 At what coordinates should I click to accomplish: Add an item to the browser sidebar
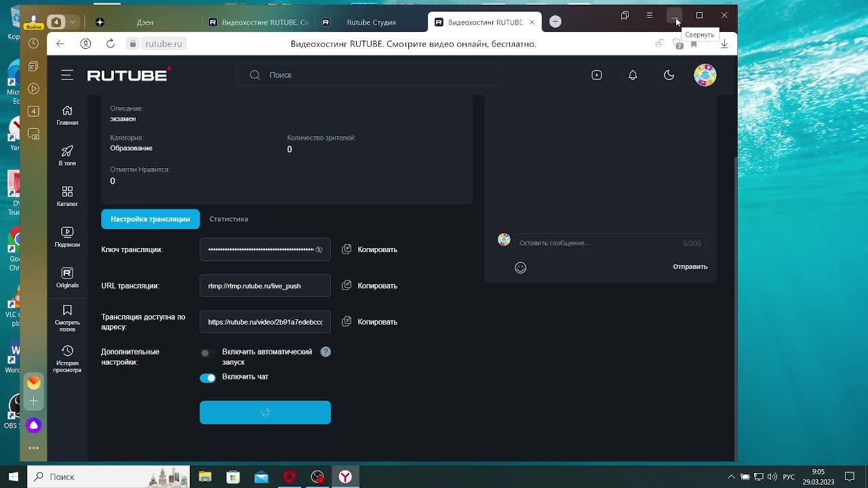tap(33, 401)
